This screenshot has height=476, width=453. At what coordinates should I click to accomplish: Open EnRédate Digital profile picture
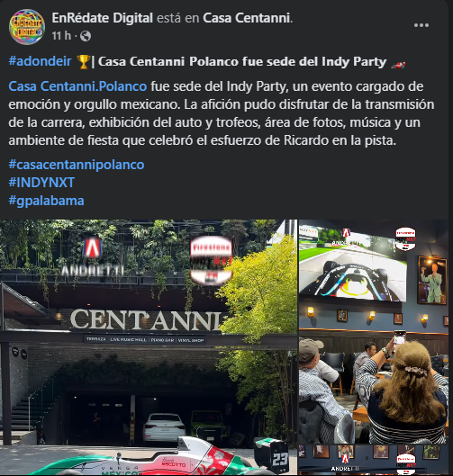[x=27, y=27]
